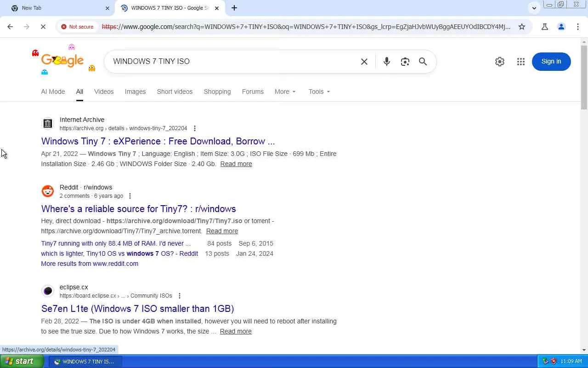This screenshot has width=588, height=368.
Task: Open 'which is lighter, Tiny10 OS' link
Action: click(x=119, y=253)
